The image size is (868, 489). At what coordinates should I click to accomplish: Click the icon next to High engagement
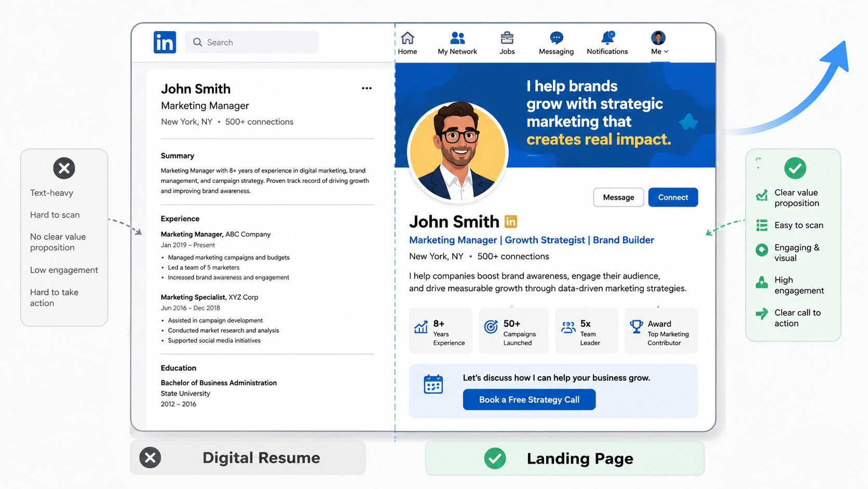click(x=762, y=282)
